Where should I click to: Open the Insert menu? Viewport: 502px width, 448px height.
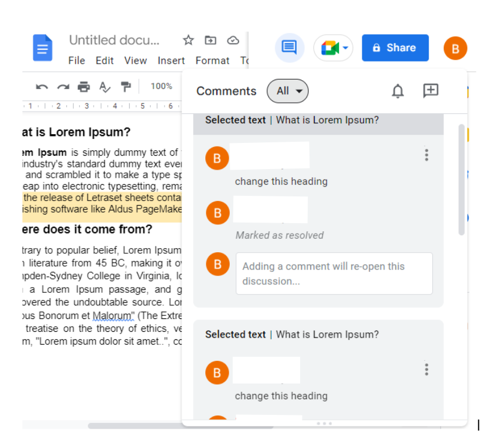[171, 60]
